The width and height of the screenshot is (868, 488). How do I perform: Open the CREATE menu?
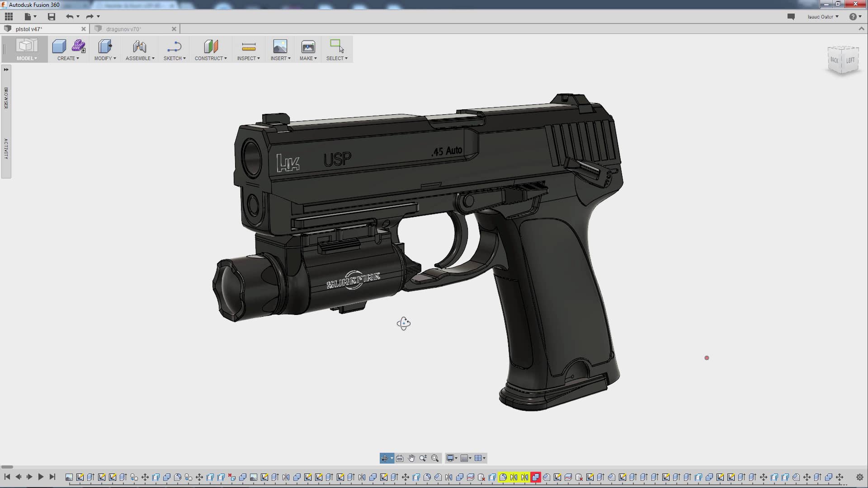coord(67,50)
